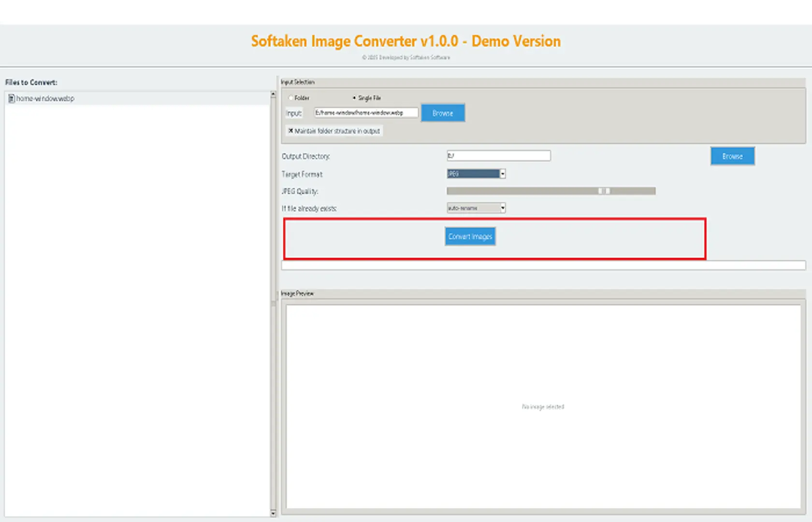Choose the Single File input option

pyautogui.click(x=354, y=98)
